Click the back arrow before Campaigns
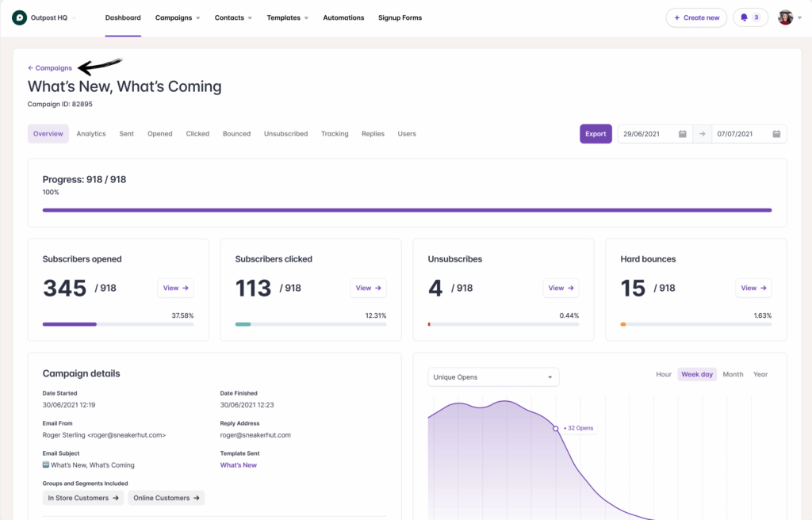Screen dimensions: 812x520 30,68
